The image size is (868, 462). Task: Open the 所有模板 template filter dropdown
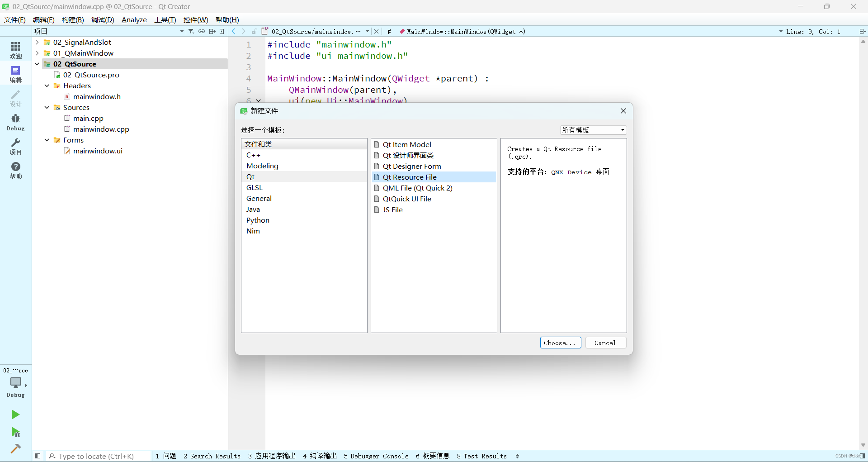pyautogui.click(x=593, y=130)
